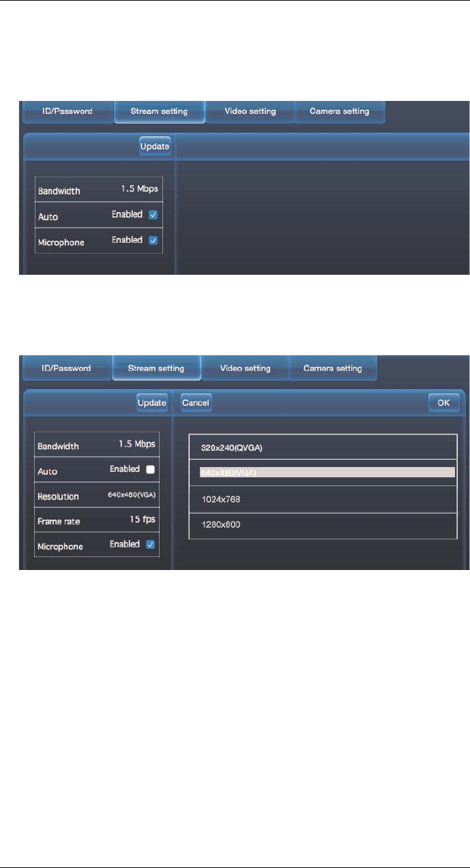
Task: Select the Stream setting tab in the upper screenshot
Action: click(x=159, y=112)
